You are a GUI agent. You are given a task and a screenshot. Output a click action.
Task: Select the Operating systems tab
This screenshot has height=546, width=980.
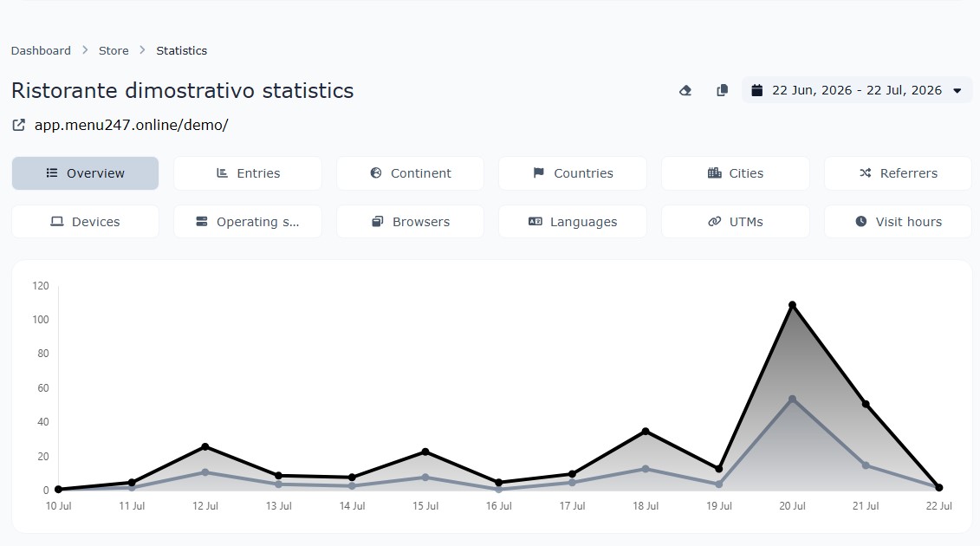click(x=248, y=221)
